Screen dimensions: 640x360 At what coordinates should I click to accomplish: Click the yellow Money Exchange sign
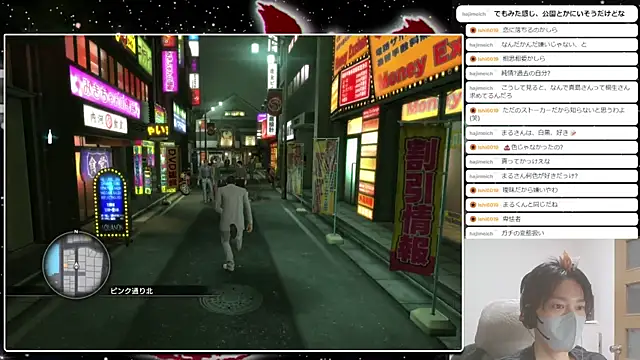pos(416,64)
